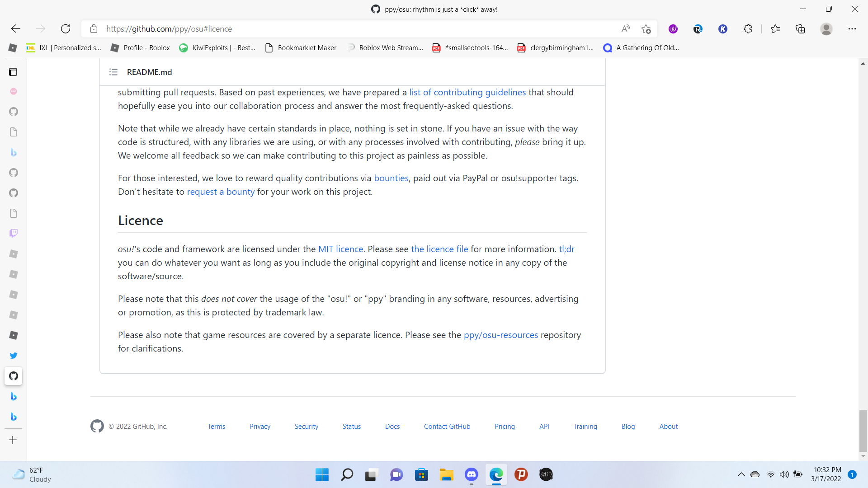This screenshot has width=868, height=488.
Task: Toggle the vertical tabs pane button
Action: pos(13,72)
